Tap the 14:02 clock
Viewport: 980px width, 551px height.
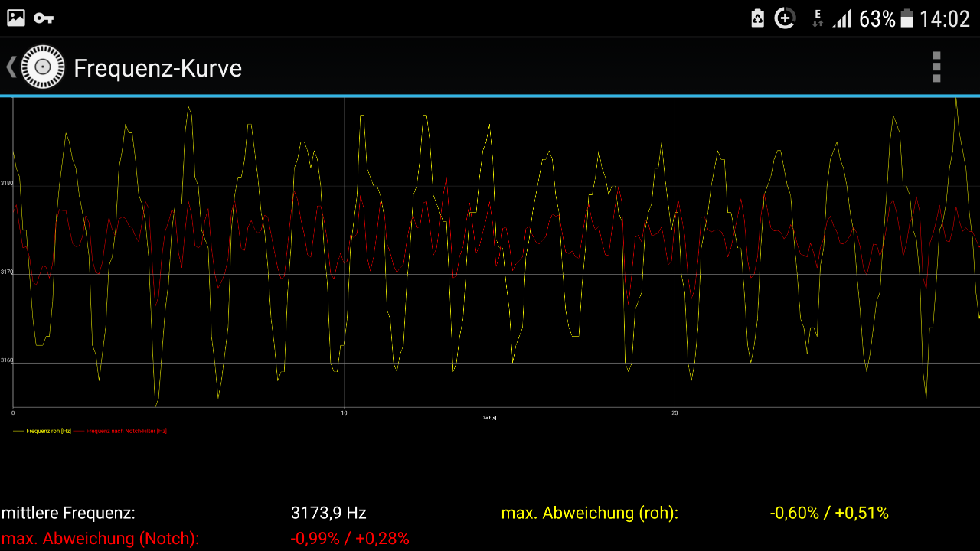click(x=945, y=18)
